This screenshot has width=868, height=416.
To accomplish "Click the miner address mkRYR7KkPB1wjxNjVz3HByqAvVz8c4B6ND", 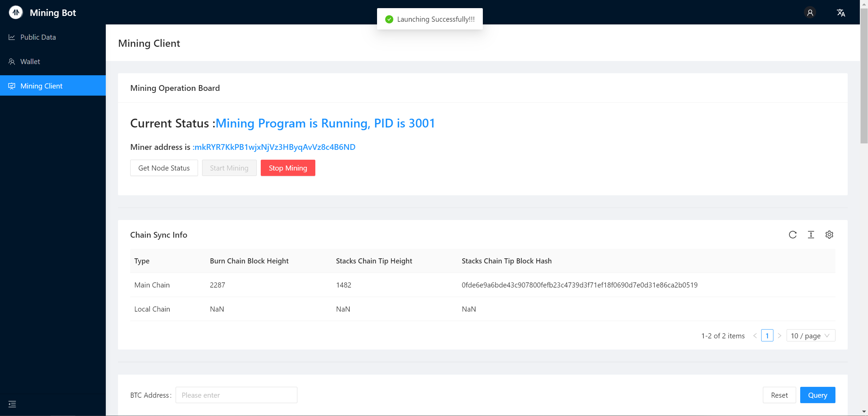I will (x=275, y=147).
